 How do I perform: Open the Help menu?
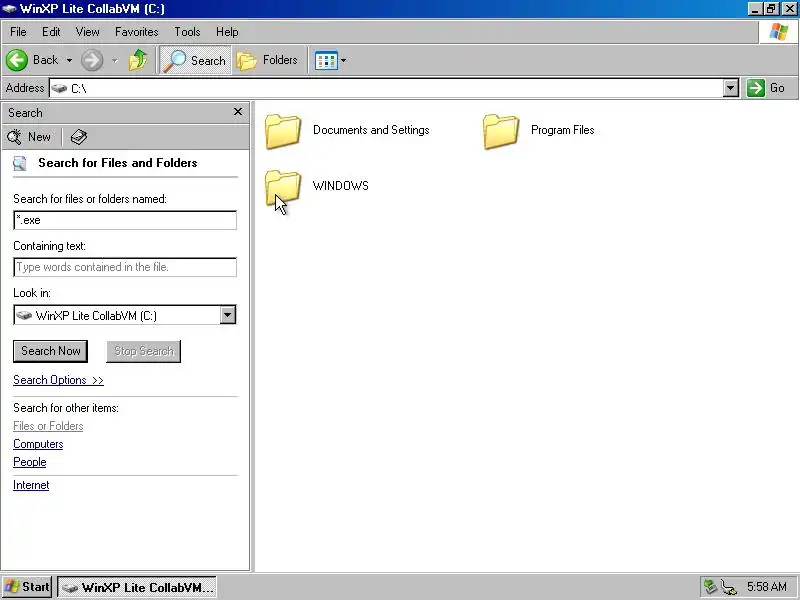[x=227, y=32]
